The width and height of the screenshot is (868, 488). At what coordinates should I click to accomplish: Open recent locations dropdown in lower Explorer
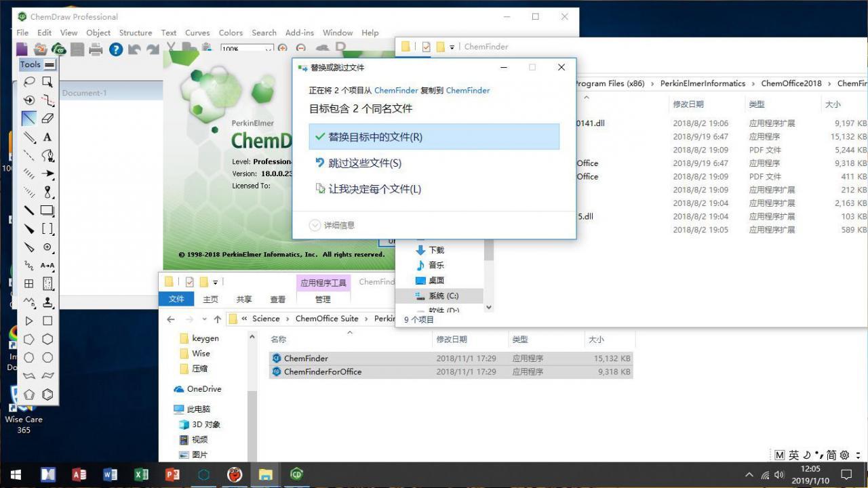(x=205, y=319)
